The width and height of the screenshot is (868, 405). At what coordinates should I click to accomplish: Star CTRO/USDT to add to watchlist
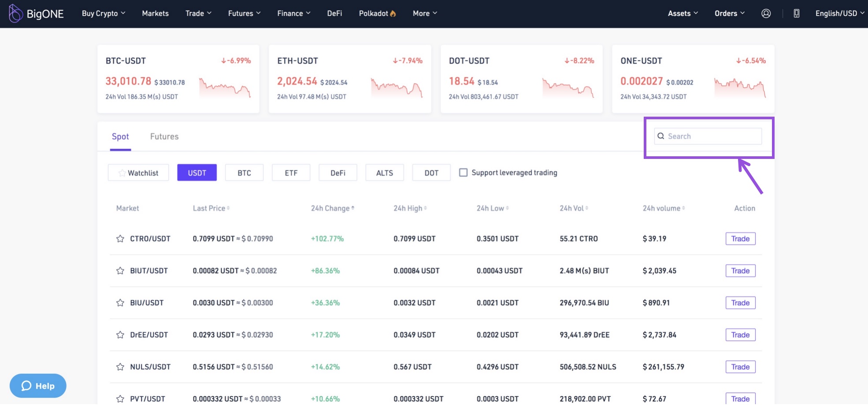120,239
